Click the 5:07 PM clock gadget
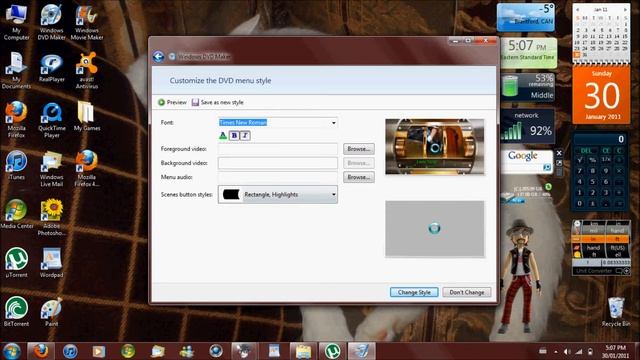Image resolution: width=640 pixels, height=360 pixels. 529,52
